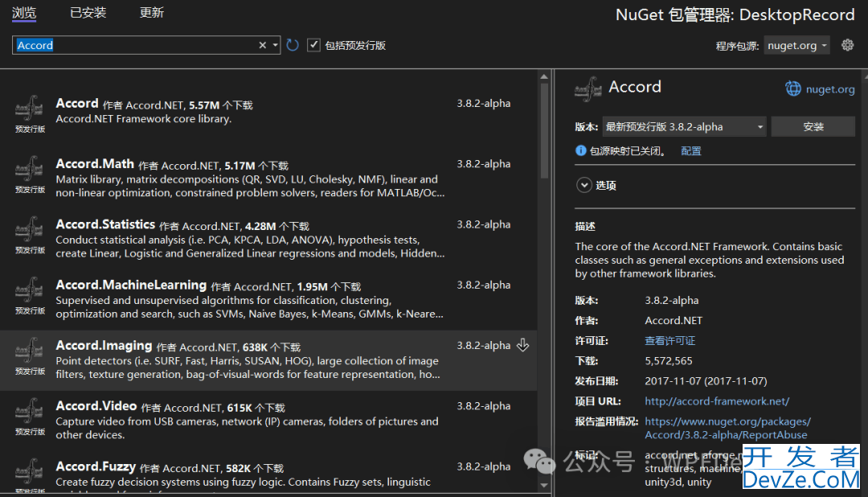The width and height of the screenshot is (868, 497).
Task: Open the accord-framework.net project URL
Action: coord(717,401)
